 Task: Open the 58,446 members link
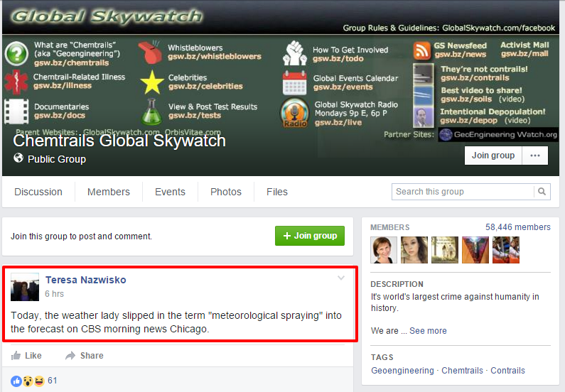[x=518, y=227]
